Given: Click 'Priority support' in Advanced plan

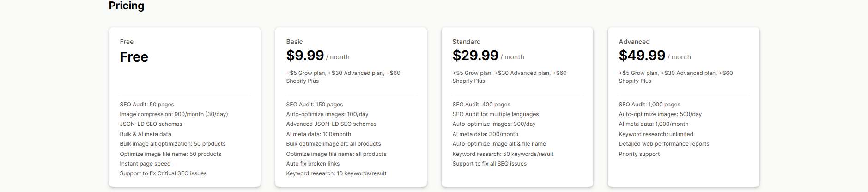Looking at the screenshot, I should coord(639,154).
